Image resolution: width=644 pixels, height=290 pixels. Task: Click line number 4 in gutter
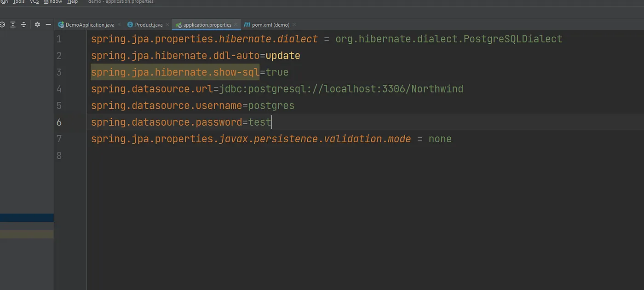59,89
